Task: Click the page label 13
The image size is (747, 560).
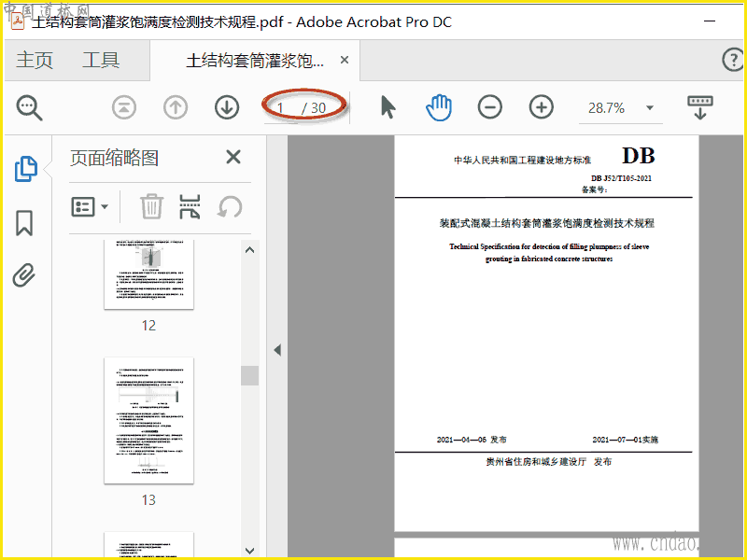Action: click(148, 500)
